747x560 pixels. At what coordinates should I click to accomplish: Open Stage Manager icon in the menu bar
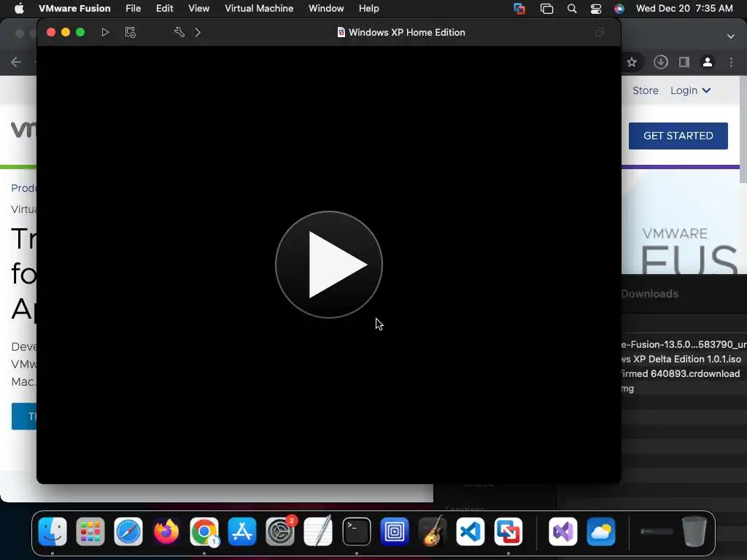point(546,9)
